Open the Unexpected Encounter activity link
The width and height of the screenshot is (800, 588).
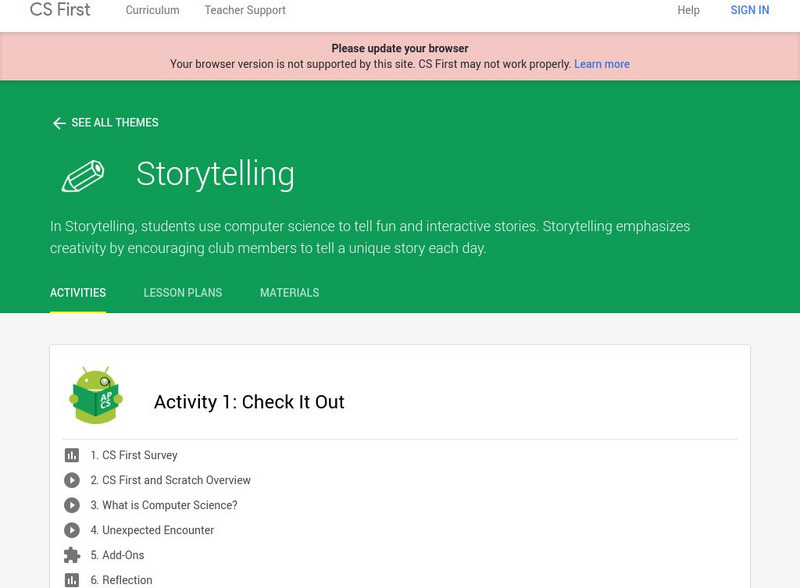coord(158,530)
